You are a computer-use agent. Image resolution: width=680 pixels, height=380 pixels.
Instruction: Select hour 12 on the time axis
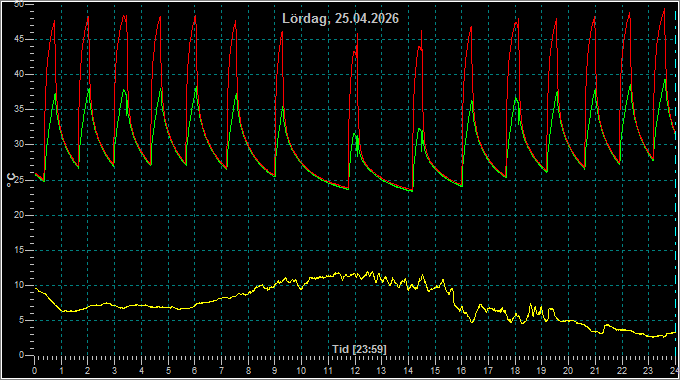pos(355,371)
